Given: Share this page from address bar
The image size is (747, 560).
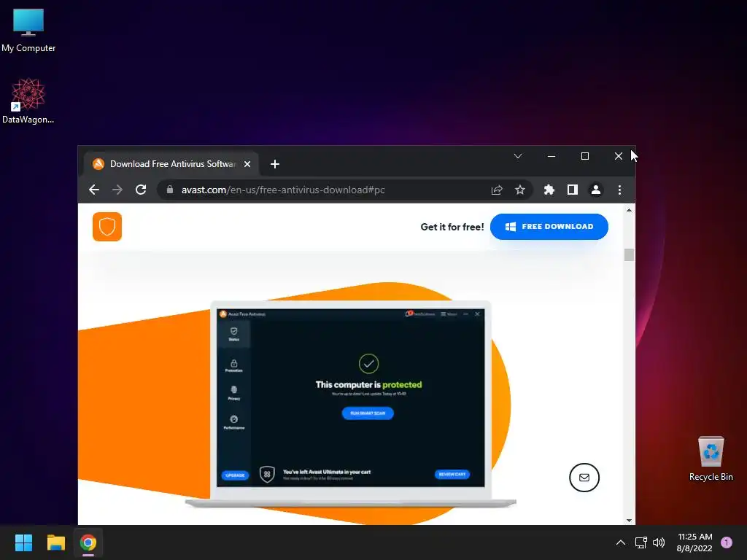Looking at the screenshot, I should [x=497, y=190].
